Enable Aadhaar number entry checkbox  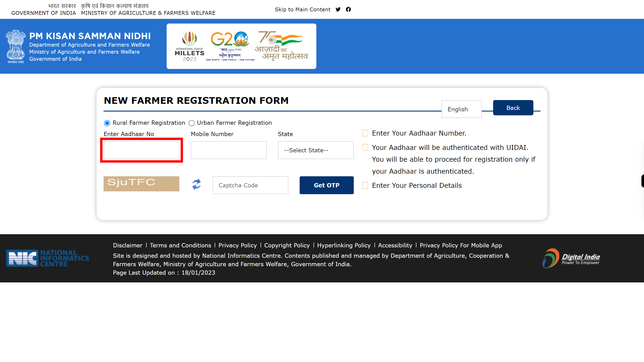[x=365, y=133]
